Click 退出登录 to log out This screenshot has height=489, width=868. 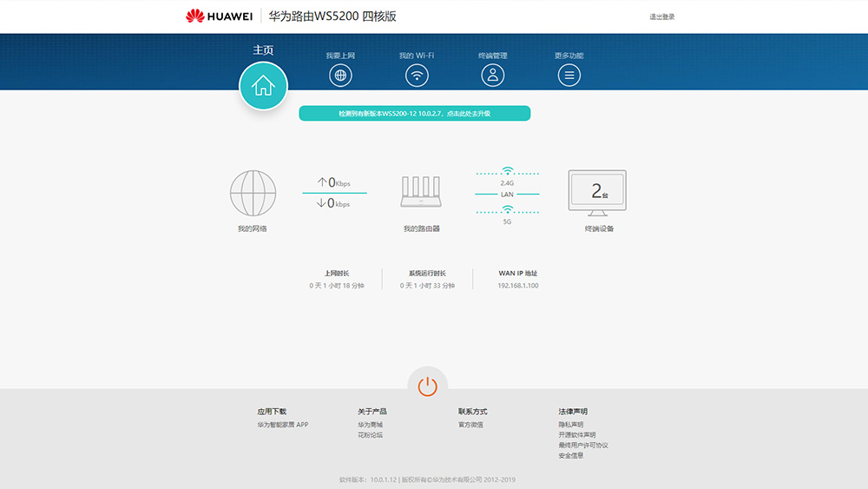click(x=661, y=17)
